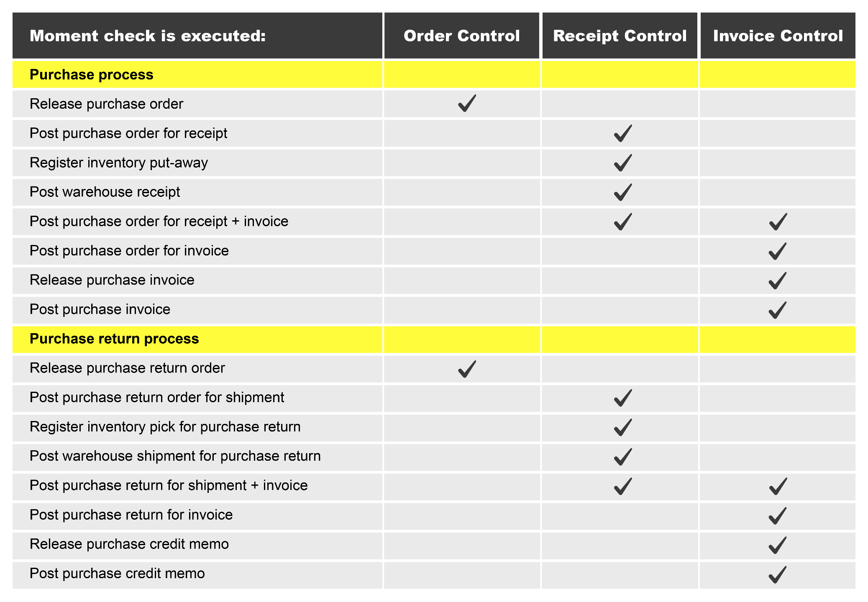Click the Order Control checkmark for Release purchase order

coord(467,104)
